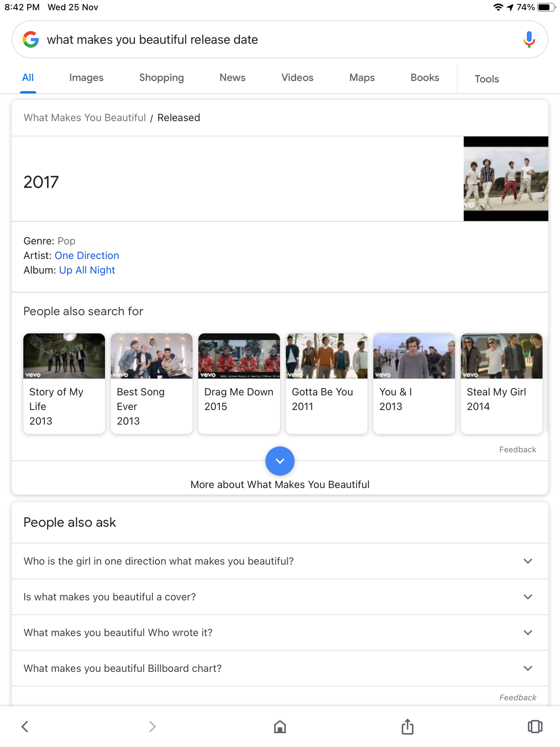Tap the forward navigation arrow
The height and width of the screenshot is (747, 560).
tap(152, 726)
